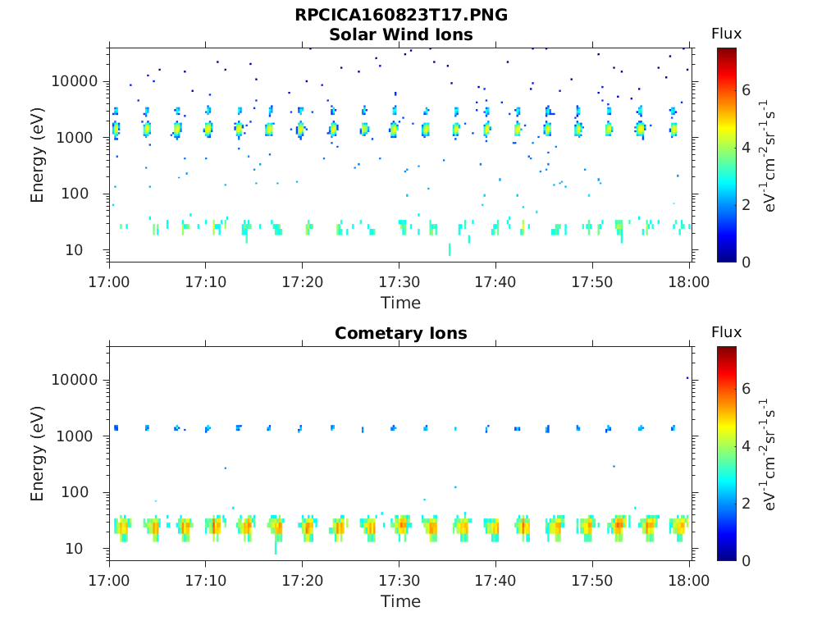Select the Cometary Ions plot title
The height and width of the screenshot is (630, 840).
pos(400,333)
